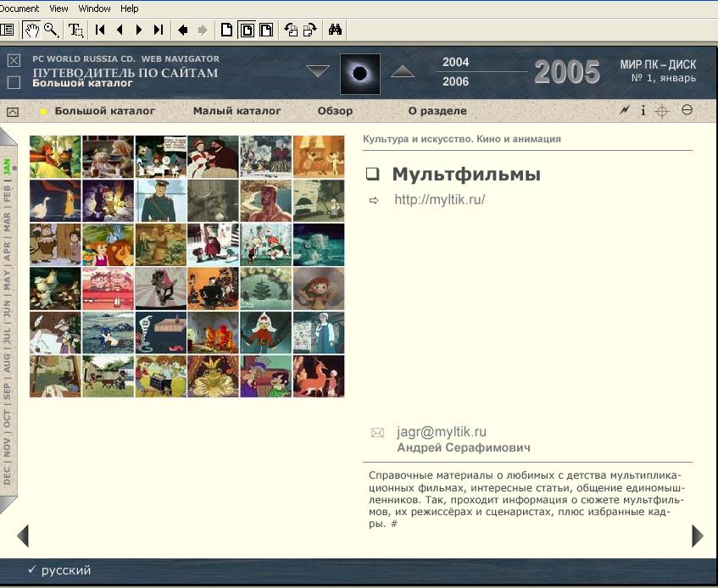Click the white goose cartoon thumbnail
Viewport: 718px width, 588px height.
(x=55, y=201)
